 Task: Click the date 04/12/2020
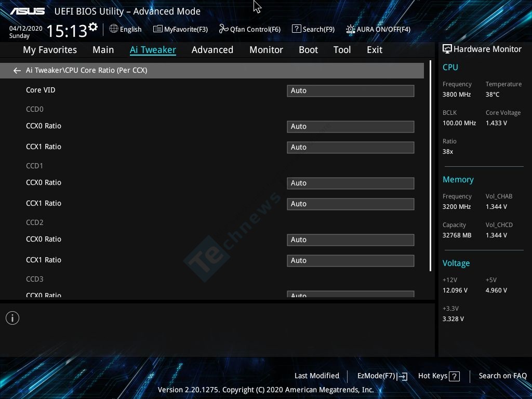26,29
